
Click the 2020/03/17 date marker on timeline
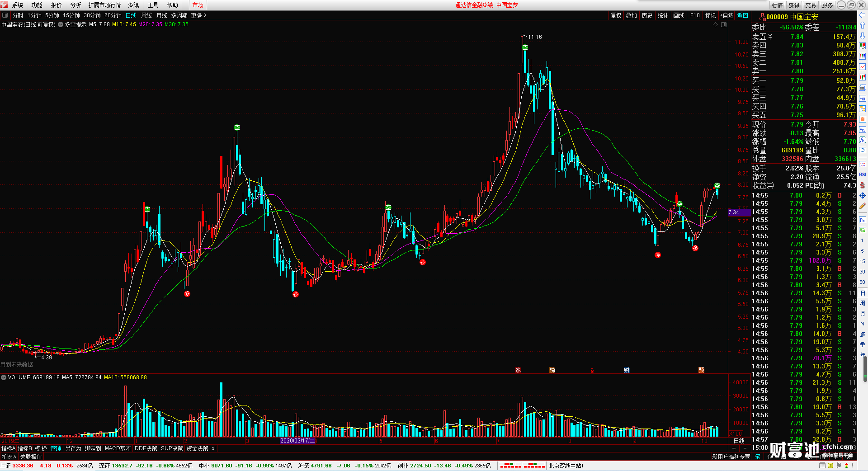[297, 441]
